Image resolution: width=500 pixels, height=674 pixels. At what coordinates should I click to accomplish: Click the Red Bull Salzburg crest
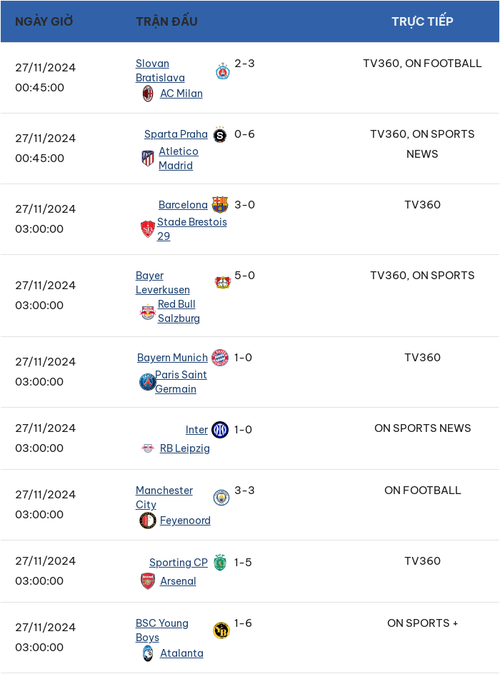coord(147,312)
